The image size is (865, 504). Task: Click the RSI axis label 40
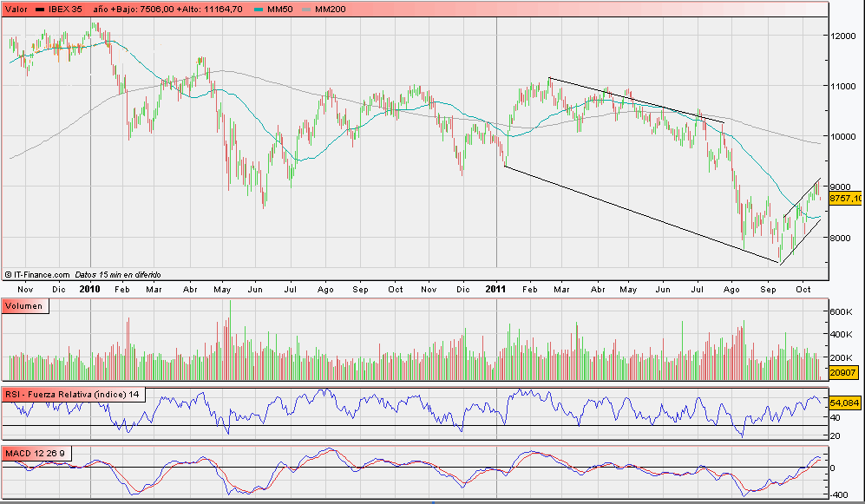point(836,418)
